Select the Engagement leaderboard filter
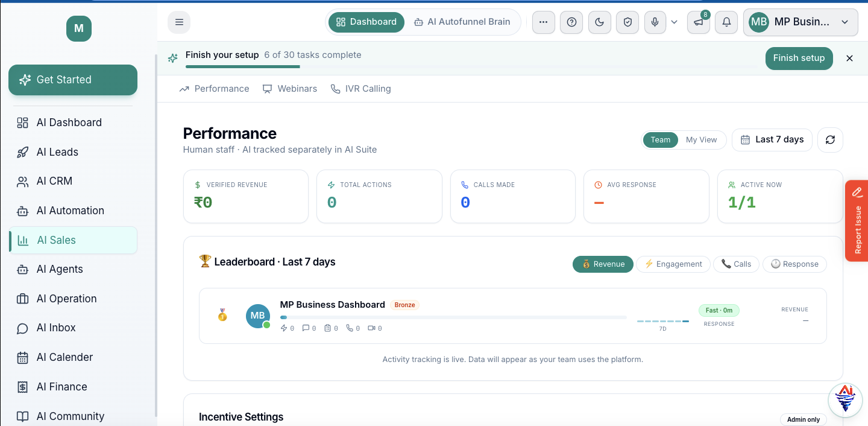Screen dimensions: 868x426 point(673,264)
